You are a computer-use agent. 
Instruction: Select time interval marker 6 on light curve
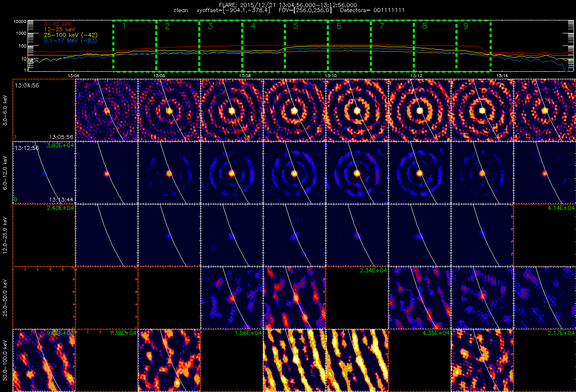339,26
